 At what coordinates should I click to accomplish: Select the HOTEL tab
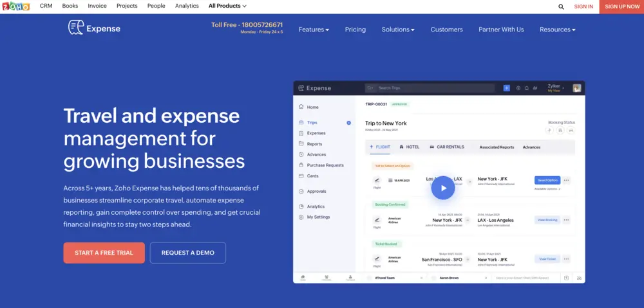410,147
